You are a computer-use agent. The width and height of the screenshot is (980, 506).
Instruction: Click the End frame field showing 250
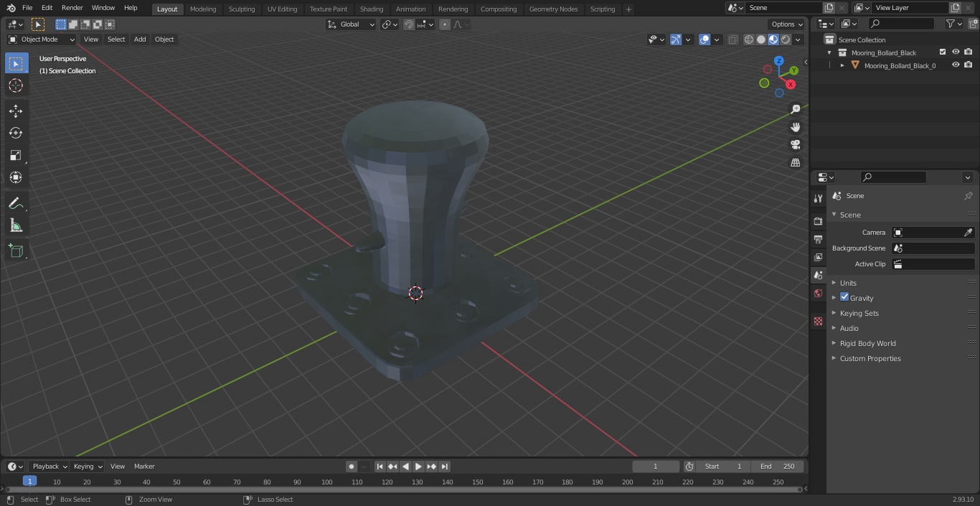tap(778, 467)
